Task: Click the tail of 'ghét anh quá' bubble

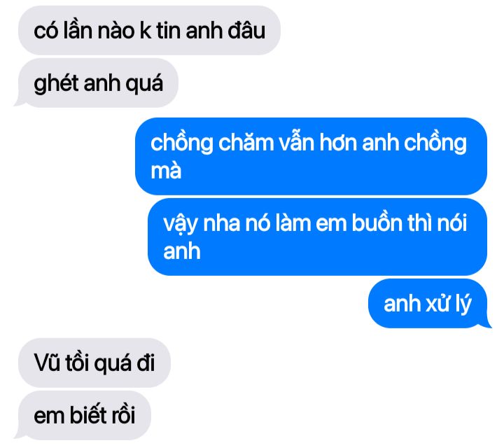Action: point(19,101)
